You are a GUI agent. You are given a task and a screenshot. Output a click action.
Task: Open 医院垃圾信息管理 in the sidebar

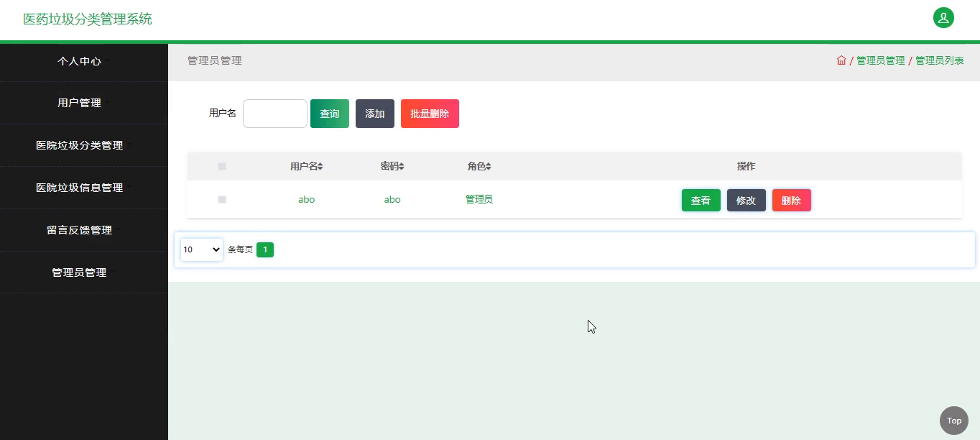pos(84,188)
